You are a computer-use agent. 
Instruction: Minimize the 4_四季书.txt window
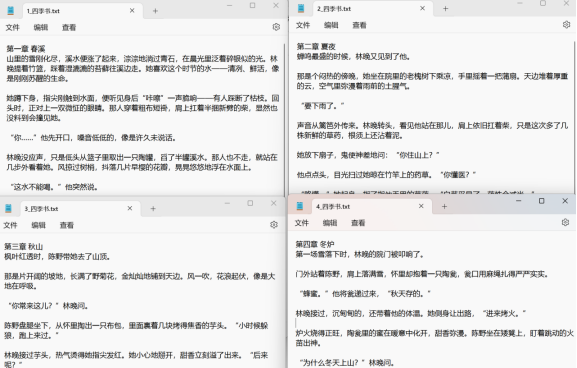point(518,201)
